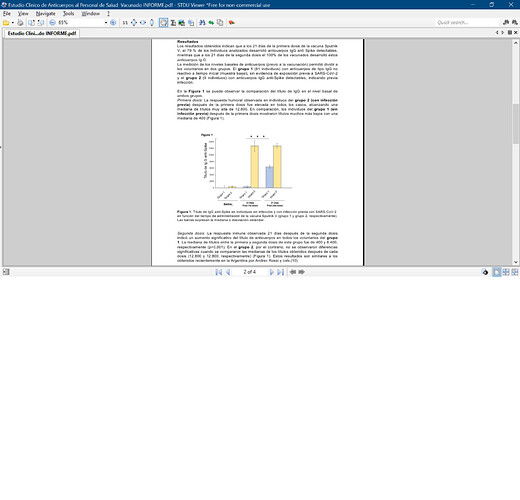Click the Print toolbar icon
Viewport: 520px width, 500px height.
(x=20, y=23)
